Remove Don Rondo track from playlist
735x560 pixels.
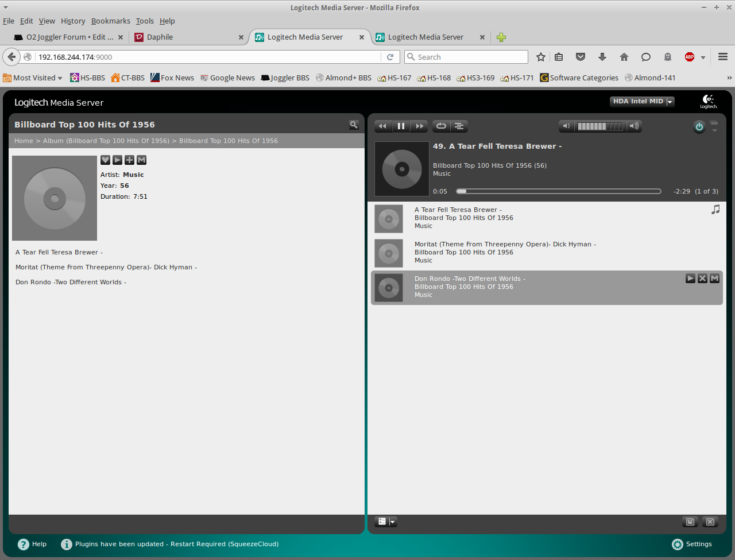click(702, 279)
